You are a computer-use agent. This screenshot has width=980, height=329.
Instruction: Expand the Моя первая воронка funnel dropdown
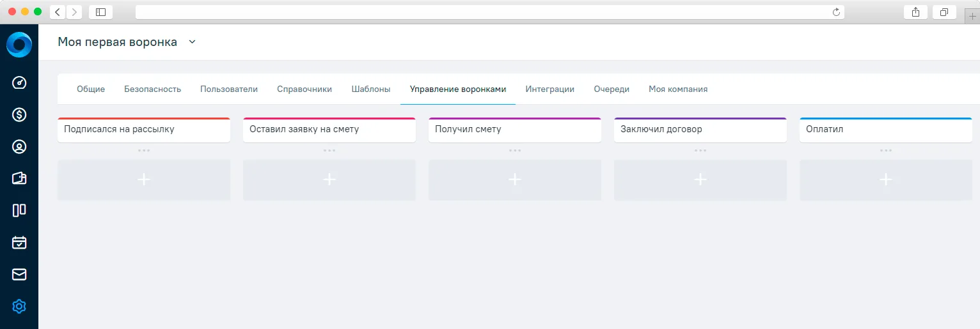[x=192, y=42]
